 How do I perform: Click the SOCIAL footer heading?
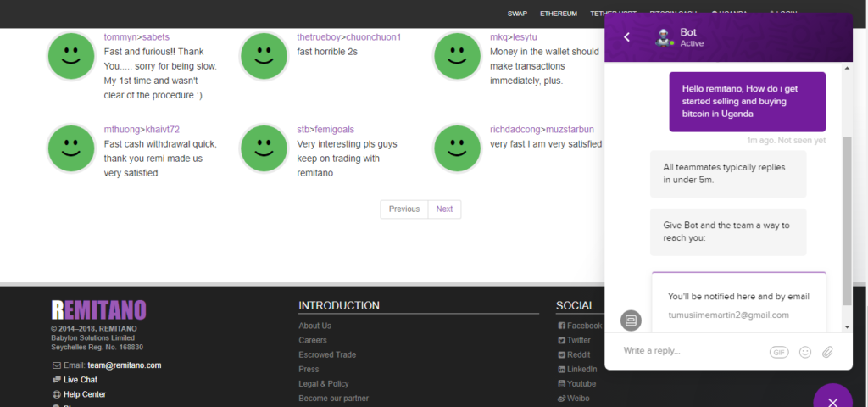(x=575, y=305)
